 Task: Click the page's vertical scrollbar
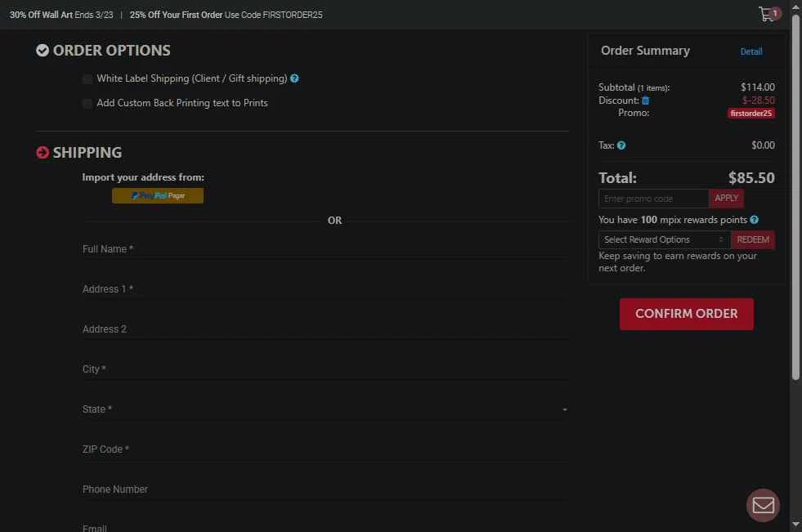point(796,196)
